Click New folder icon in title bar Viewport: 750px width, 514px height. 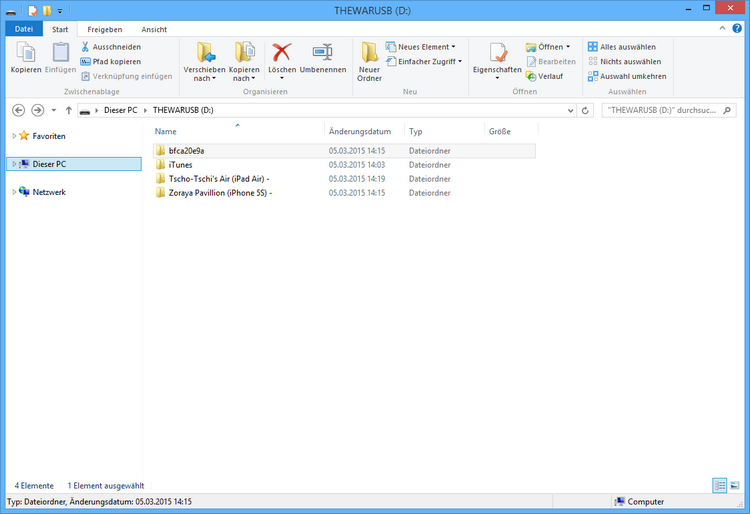(47, 11)
